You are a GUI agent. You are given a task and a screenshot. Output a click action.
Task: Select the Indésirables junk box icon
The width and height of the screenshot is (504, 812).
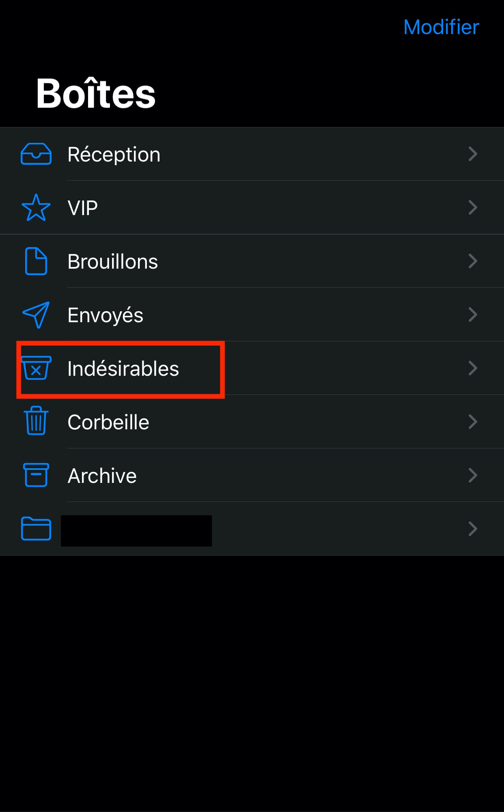click(36, 368)
